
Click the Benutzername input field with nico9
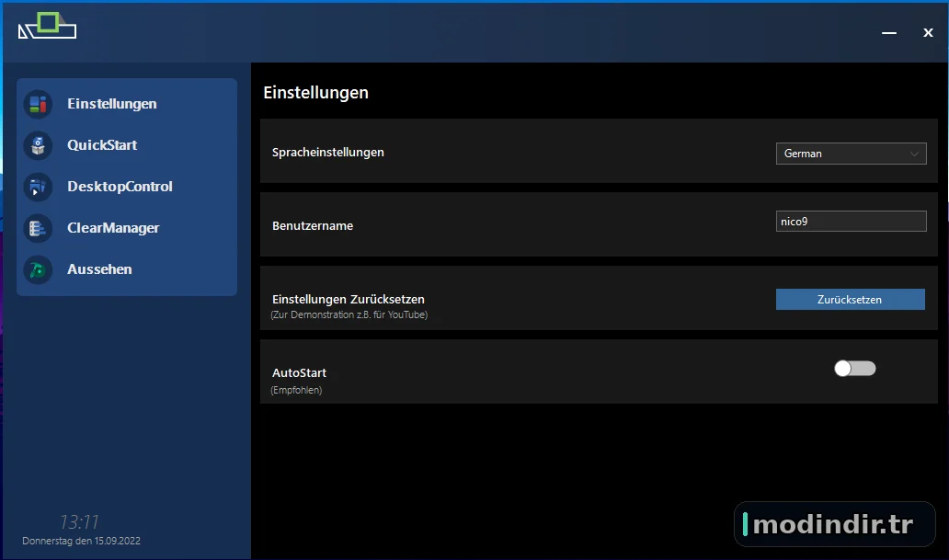(x=851, y=221)
